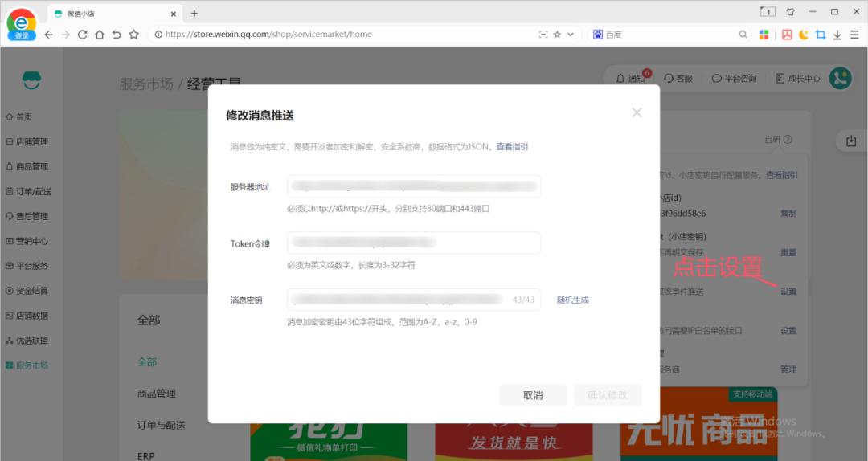Screen dimensions: 868x461
Task: Click the red PDF toolbar icon
Action: click(x=787, y=35)
